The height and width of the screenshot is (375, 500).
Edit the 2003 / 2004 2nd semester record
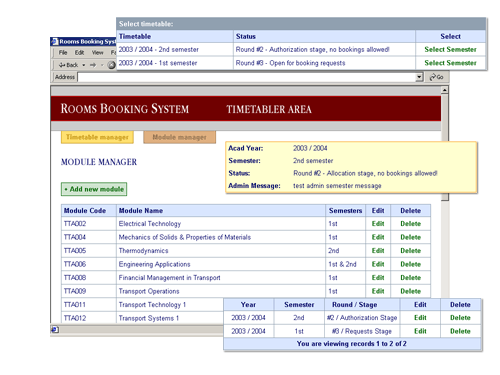[420, 318]
